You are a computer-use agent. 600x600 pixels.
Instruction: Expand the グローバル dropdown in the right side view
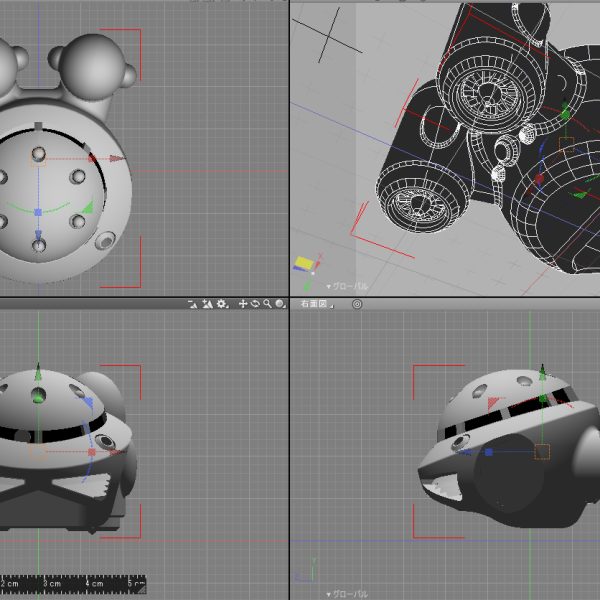click(x=348, y=593)
